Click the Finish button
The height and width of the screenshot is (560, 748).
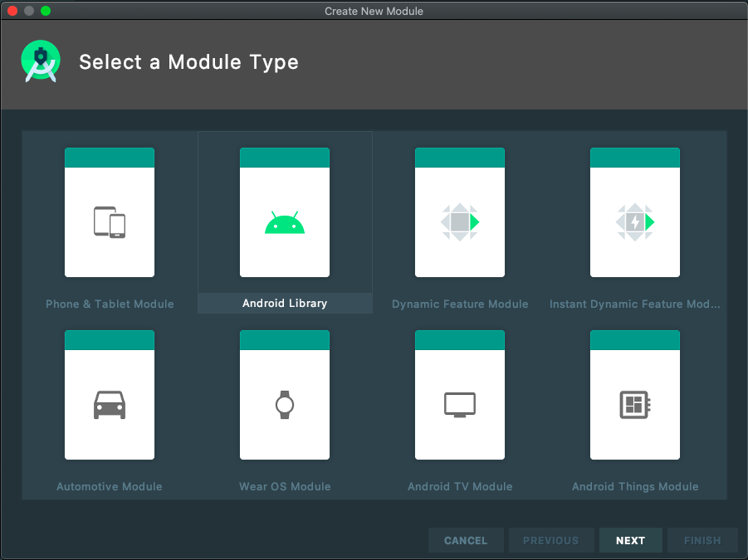pyautogui.click(x=702, y=540)
